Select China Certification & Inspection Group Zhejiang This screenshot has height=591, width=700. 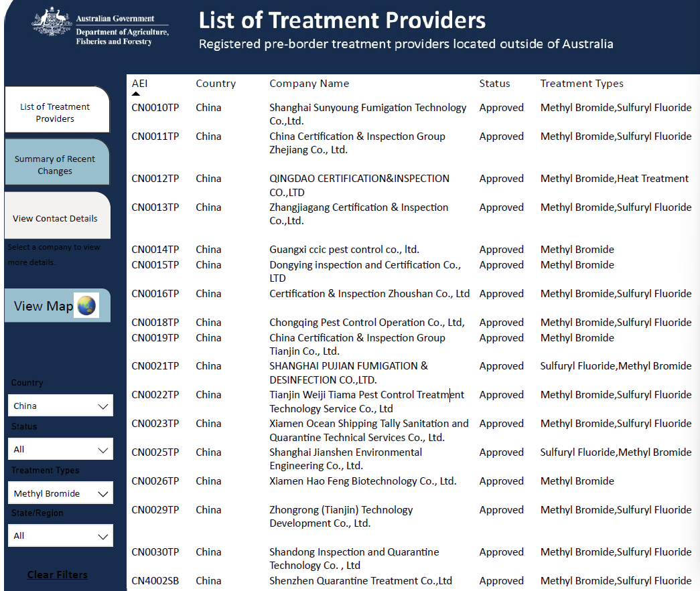pos(357,143)
